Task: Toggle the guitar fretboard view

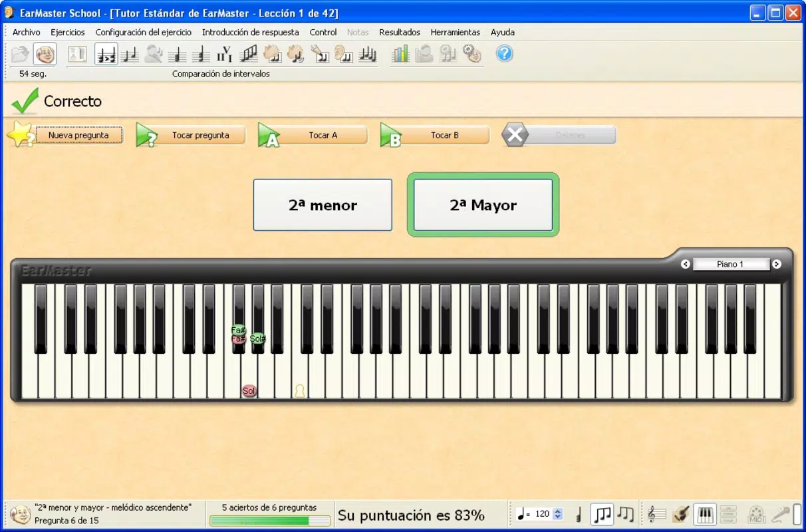Action: coord(680,514)
